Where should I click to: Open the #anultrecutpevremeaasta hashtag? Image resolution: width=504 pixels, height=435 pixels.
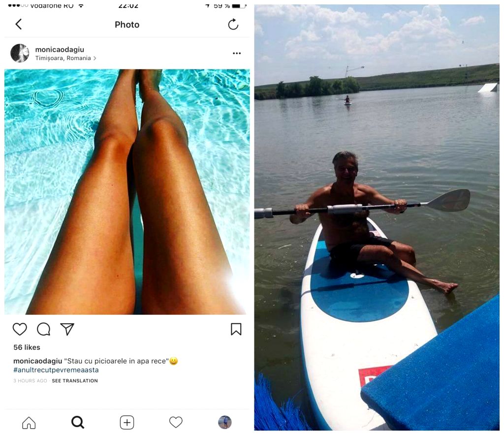click(56, 370)
